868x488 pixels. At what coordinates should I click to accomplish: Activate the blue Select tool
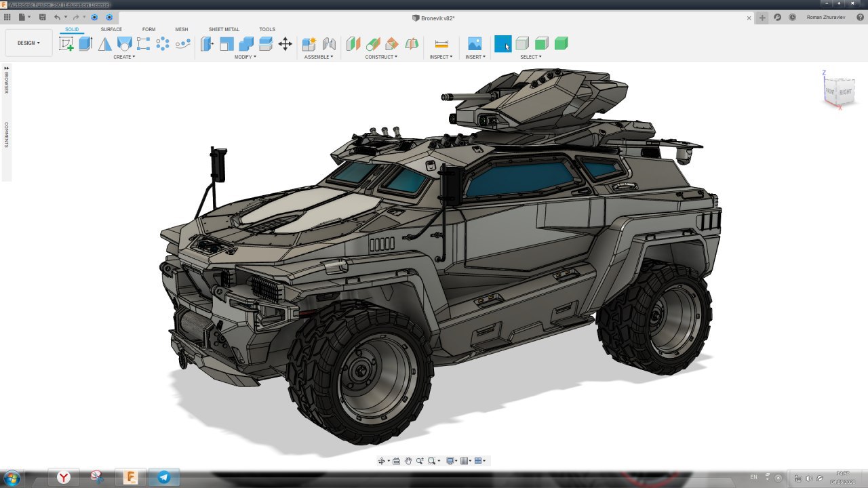point(502,44)
